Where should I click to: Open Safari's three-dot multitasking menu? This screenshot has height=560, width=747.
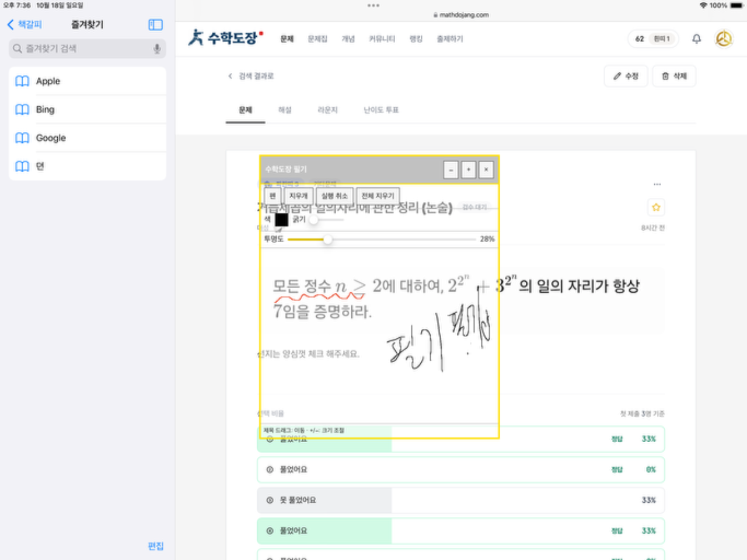[373, 5]
